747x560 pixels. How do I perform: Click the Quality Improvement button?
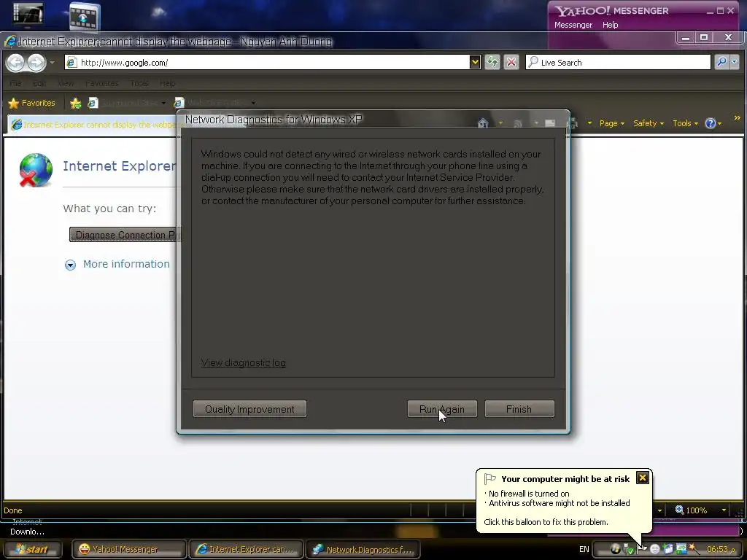(249, 409)
